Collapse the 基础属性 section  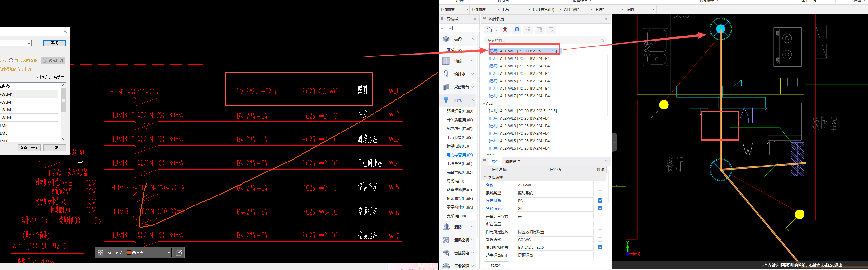click(485, 177)
